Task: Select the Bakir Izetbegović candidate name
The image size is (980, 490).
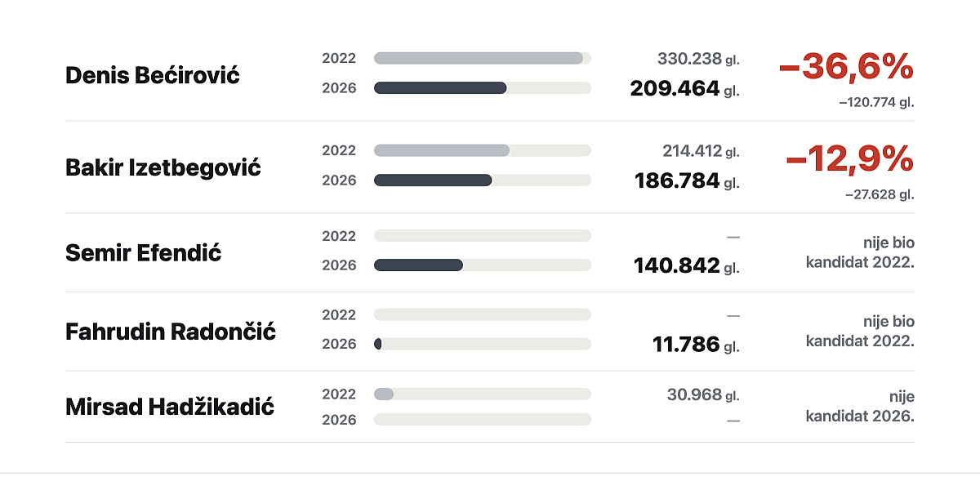Action: [x=163, y=167]
